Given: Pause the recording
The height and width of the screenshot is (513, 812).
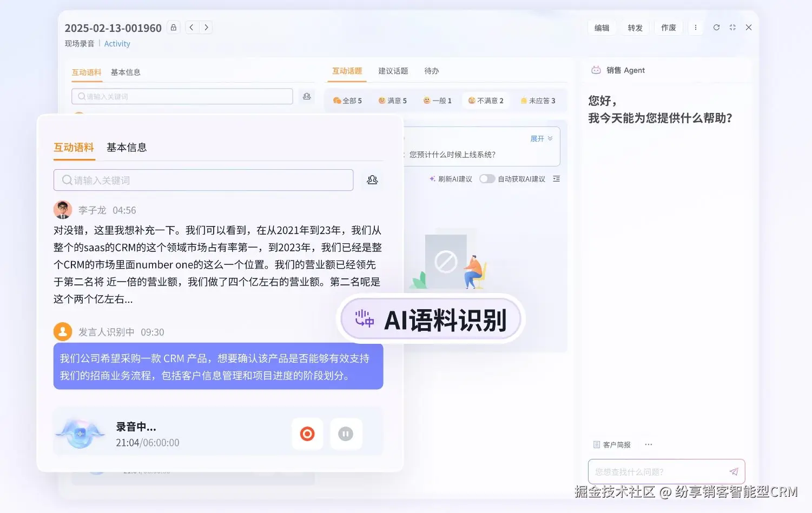Looking at the screenshot, I should point(346,434).
